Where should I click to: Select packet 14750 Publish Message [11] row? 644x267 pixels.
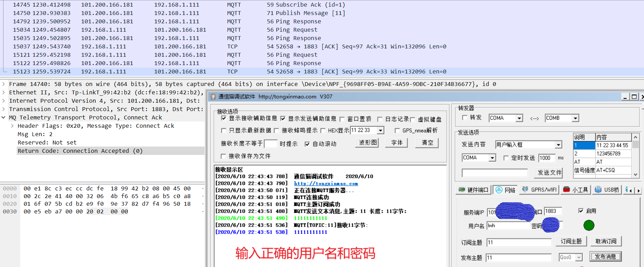322,13
